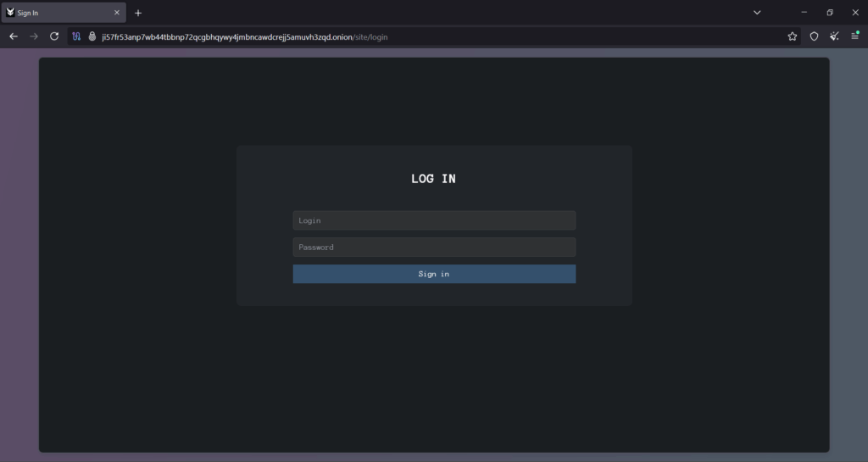
Task: Open the security level shield icon
Action: (x=814, y=36)
